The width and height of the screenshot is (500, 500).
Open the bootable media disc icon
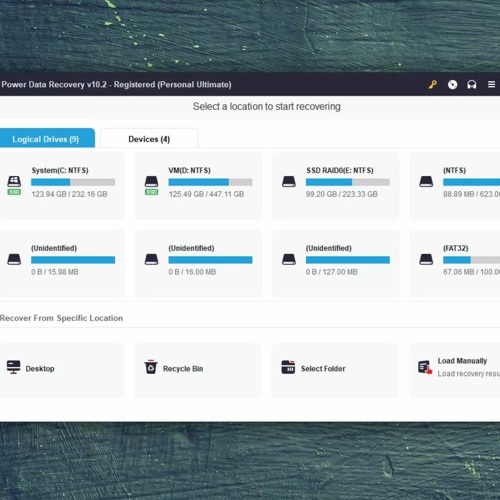pos(452,85)
